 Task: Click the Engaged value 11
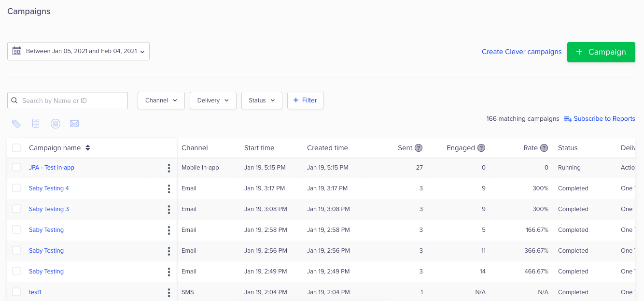483,251
